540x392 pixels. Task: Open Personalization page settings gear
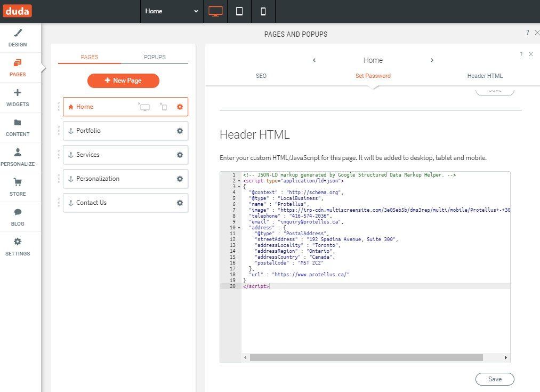pos(180,179)
